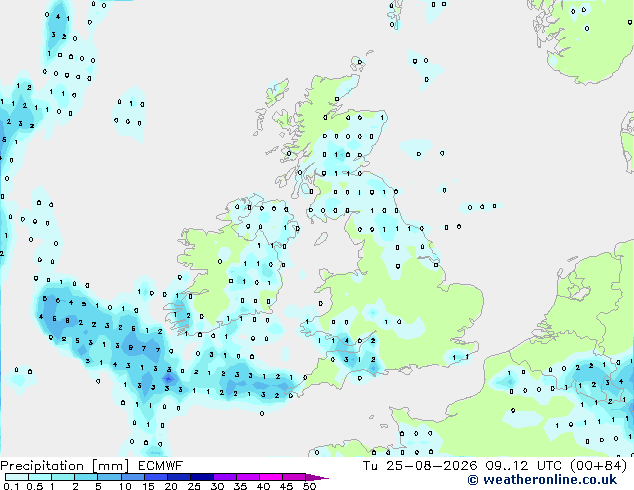The image size is (634, 490).
Task: Click the legend swatch between 30 and 35
Action: 224,477
